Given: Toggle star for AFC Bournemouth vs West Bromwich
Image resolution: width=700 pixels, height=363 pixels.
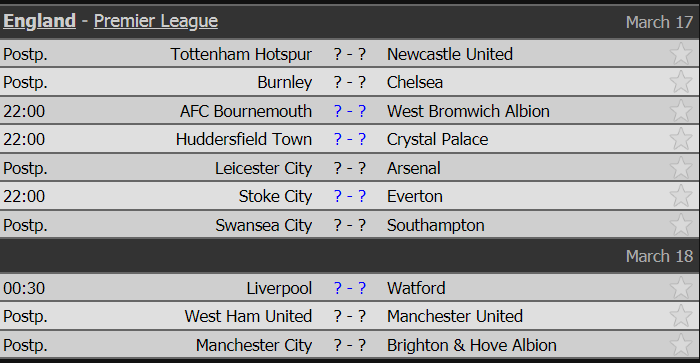Looking at the screenshot, I should 681,110.
